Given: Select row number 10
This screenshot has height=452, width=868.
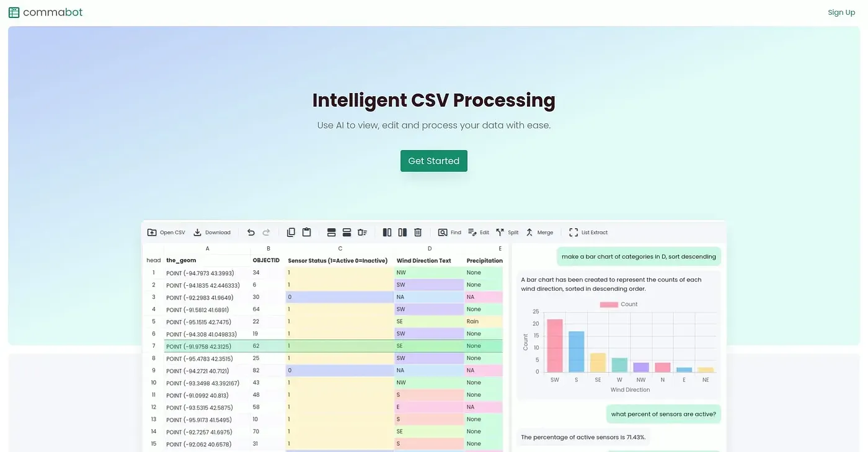Looking at the screenshot, I should (x=154, y=383).
